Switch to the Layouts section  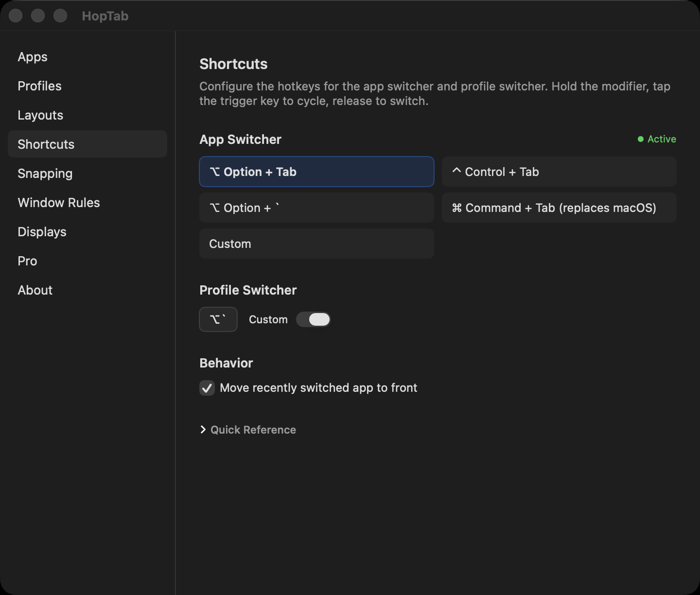(x=87, y=115)
